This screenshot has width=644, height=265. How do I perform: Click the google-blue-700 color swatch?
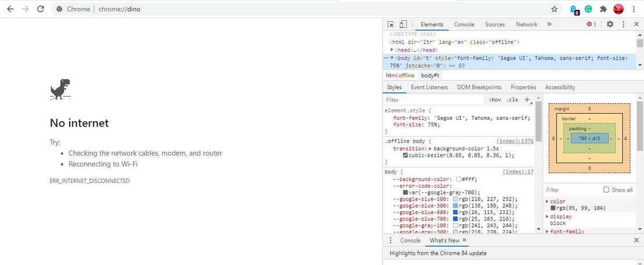pyautogui.click(x=456, y=219)
